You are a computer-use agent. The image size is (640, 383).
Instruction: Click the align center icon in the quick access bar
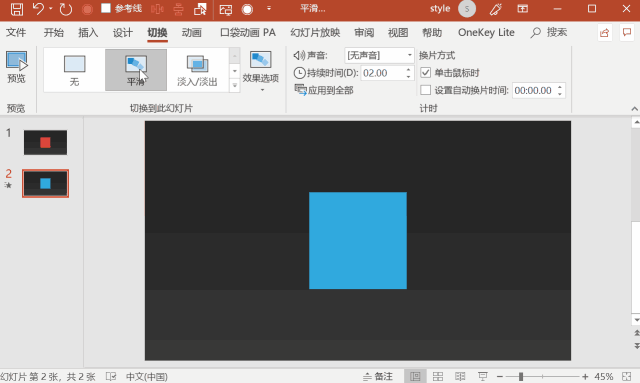[157, 9]
